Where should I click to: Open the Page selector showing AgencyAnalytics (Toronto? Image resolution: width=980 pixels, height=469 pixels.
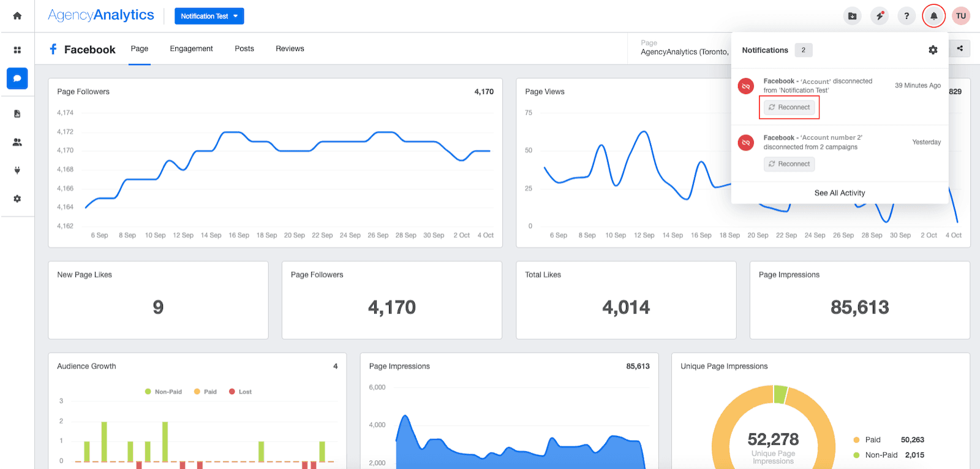684,48
